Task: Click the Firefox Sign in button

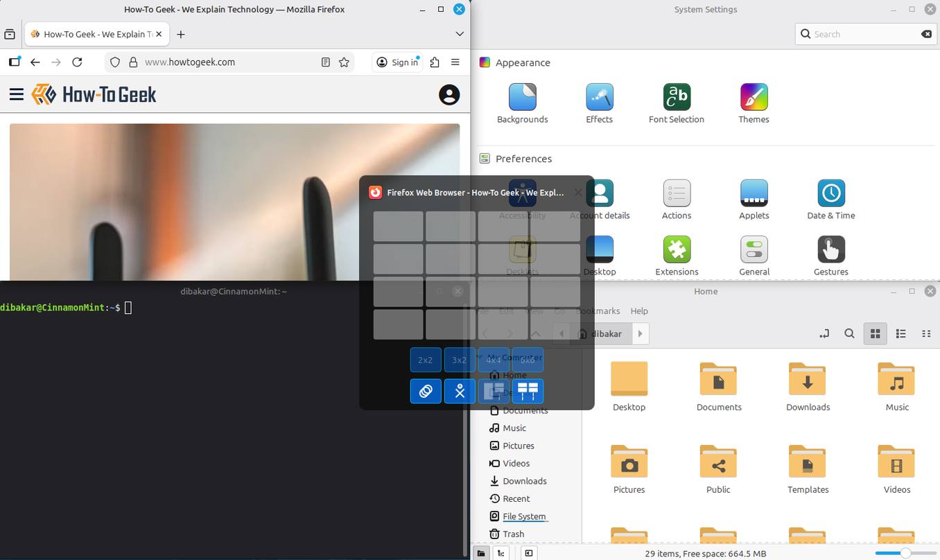Action: [x=398, y=62]
